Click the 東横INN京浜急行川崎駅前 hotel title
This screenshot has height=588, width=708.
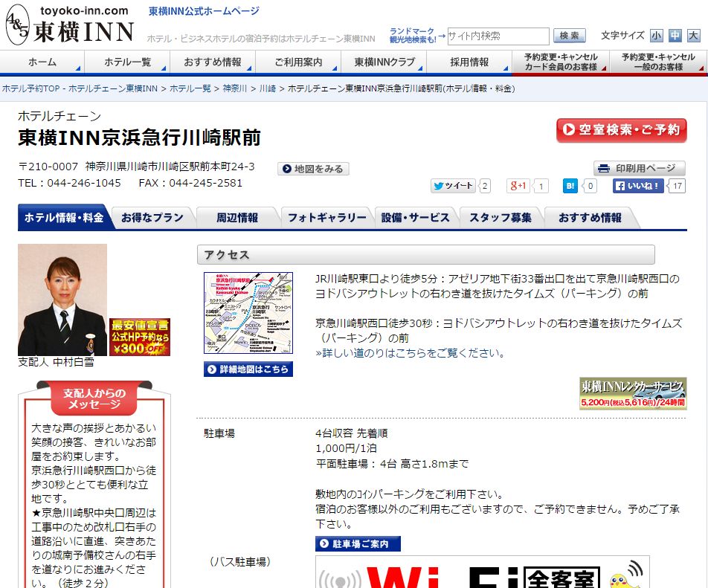(140, 138)
